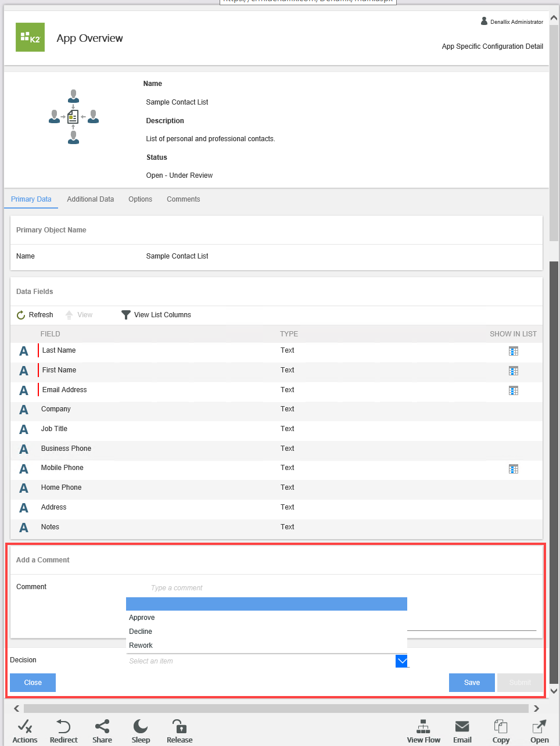
Task: Click the Refresh button in Data Fields
Action: tap(35, 315)
